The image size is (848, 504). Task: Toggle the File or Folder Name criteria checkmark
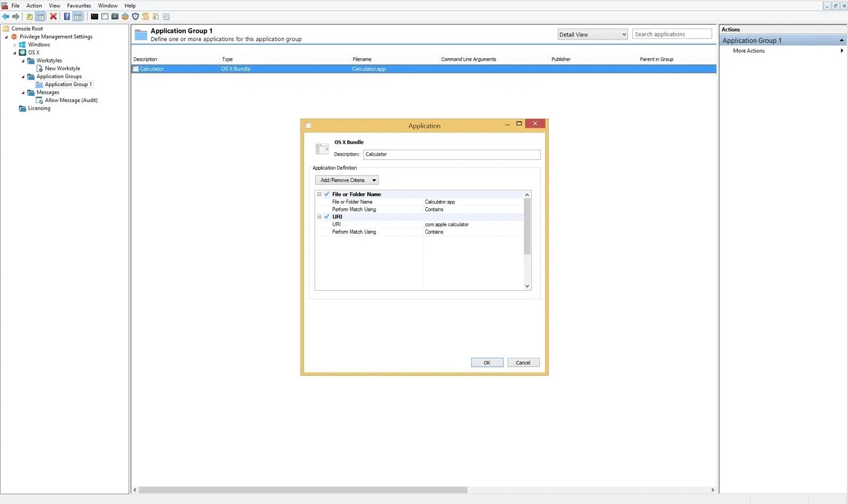point(327,194)
